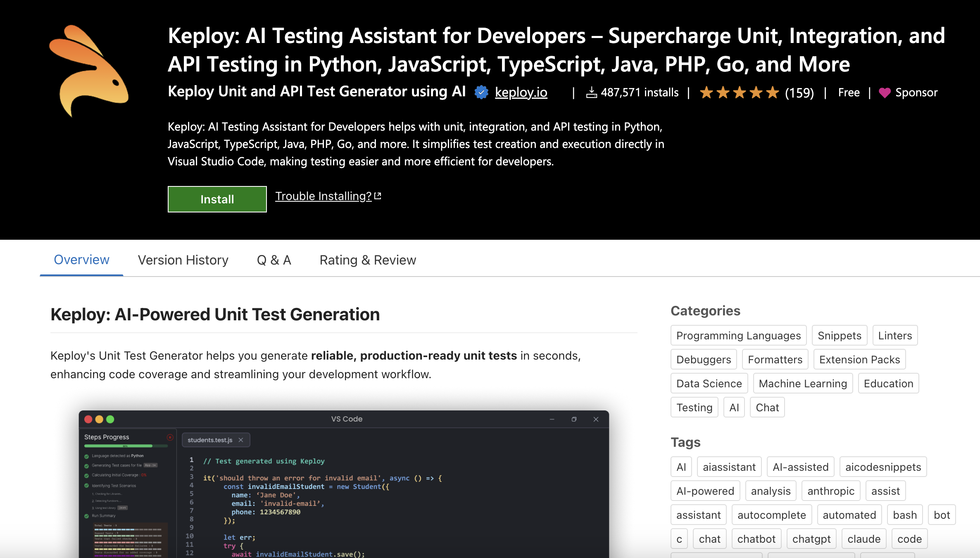Click the verified publisher badge icon
This screenshot has width=980, height=558.
(x=481, y=92)
